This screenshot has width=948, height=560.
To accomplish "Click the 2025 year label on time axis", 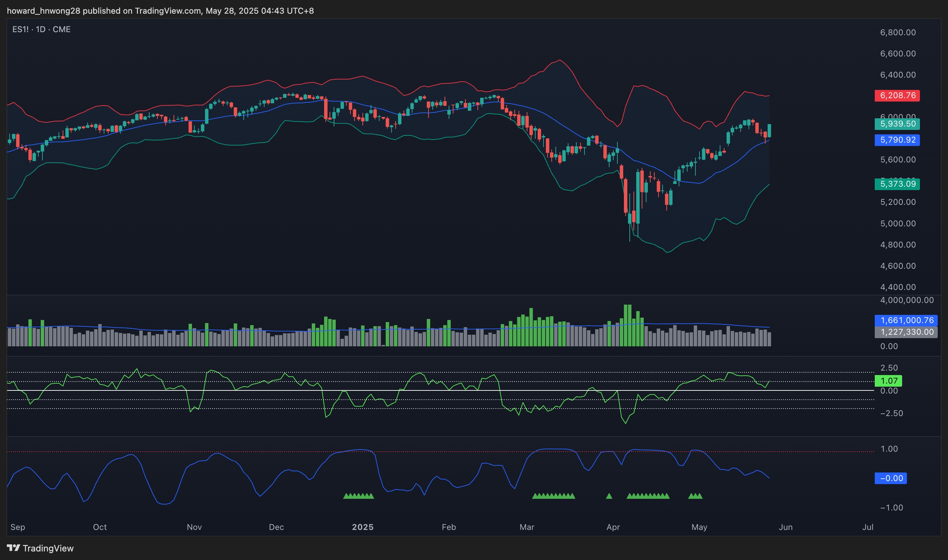I will [362, 527].
